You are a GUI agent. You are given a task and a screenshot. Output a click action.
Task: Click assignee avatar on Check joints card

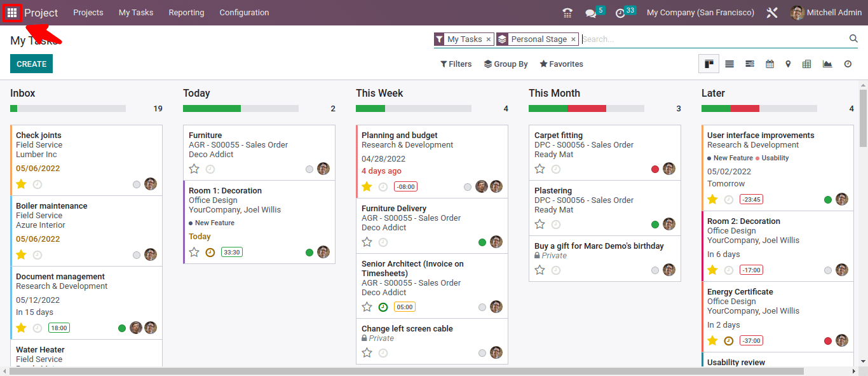(151, 184)
